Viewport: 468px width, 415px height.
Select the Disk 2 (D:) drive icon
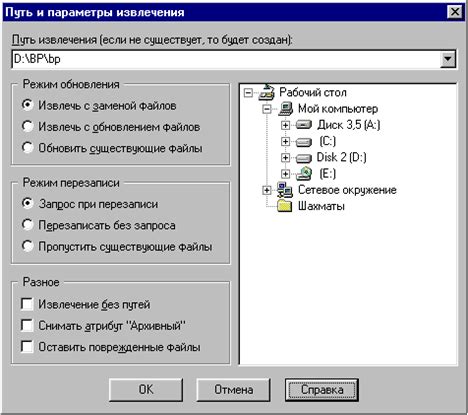pyautogui.click(x=304, y=158)
